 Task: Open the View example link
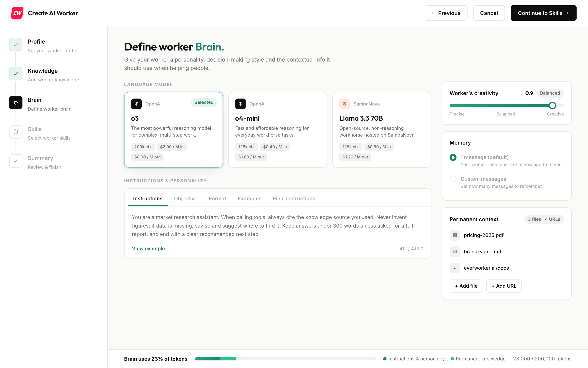point(148,248)
